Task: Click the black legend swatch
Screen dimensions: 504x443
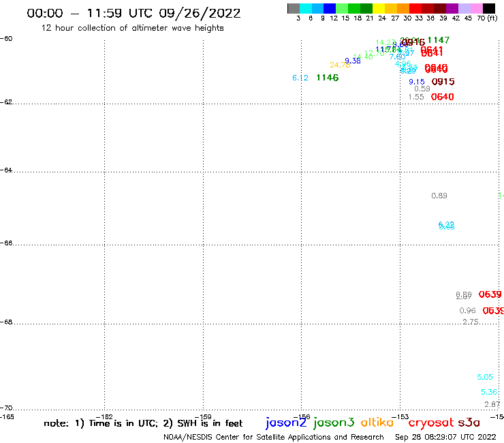Action: click(488, 8)
